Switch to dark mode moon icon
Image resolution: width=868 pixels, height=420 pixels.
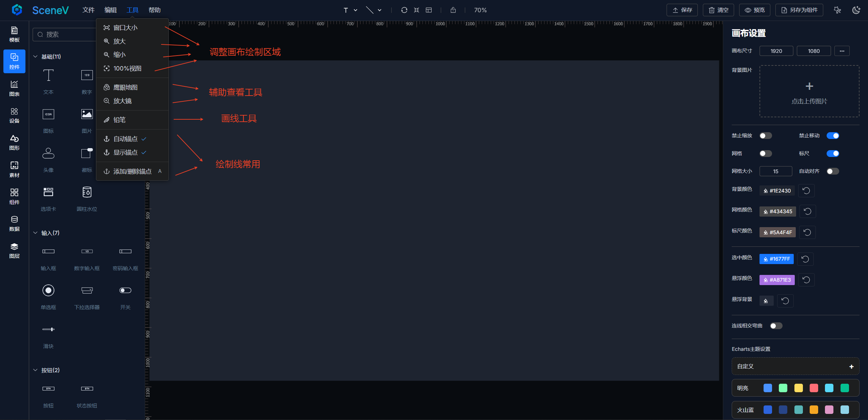pyautogui.click(x=856, y=10)
